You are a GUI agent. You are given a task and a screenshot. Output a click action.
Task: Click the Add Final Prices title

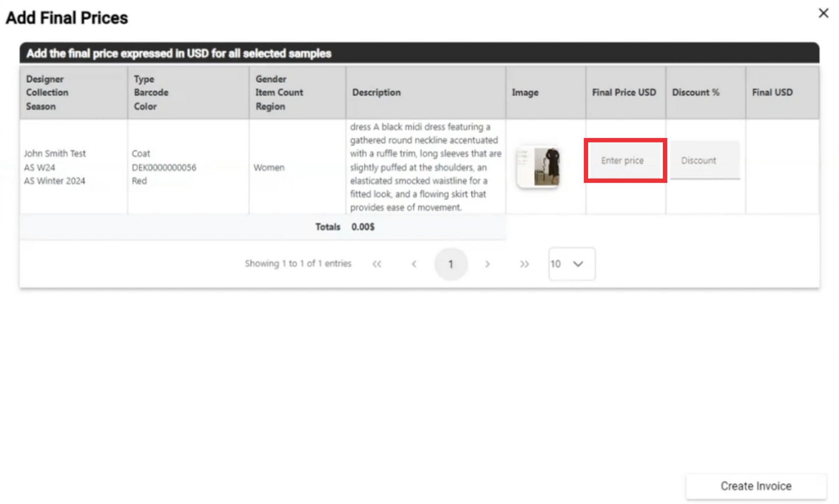click(x=67, y=18)
